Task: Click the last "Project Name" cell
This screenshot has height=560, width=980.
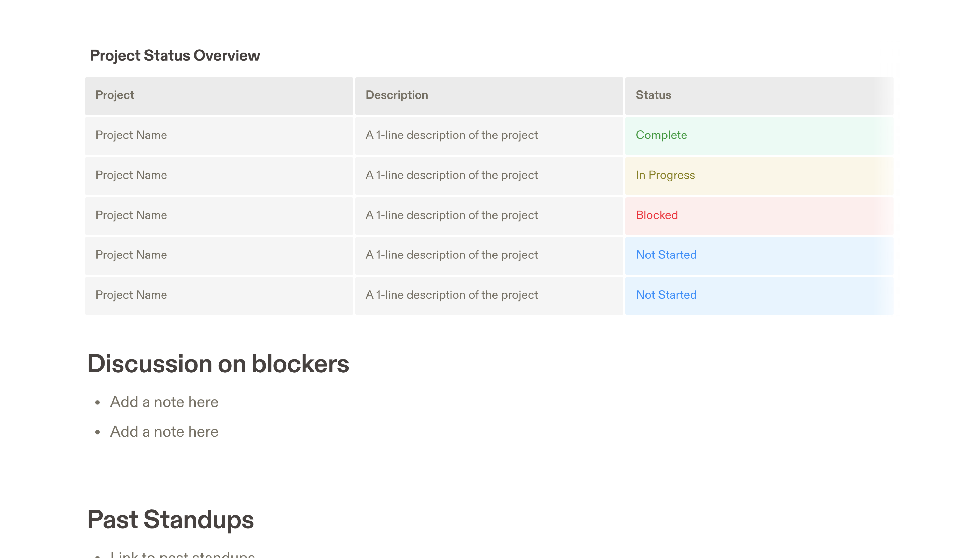Action: [x=131, y=295]
